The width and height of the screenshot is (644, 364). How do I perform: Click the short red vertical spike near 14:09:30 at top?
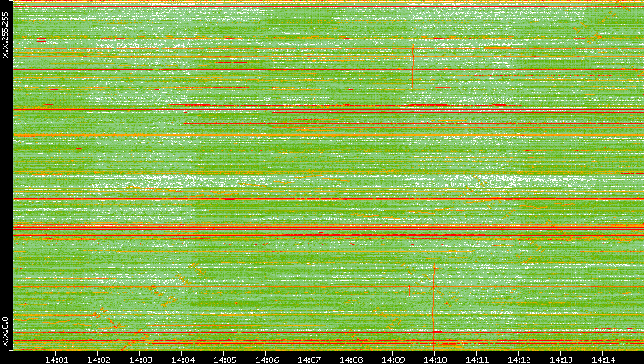click(x=413, y=66)
